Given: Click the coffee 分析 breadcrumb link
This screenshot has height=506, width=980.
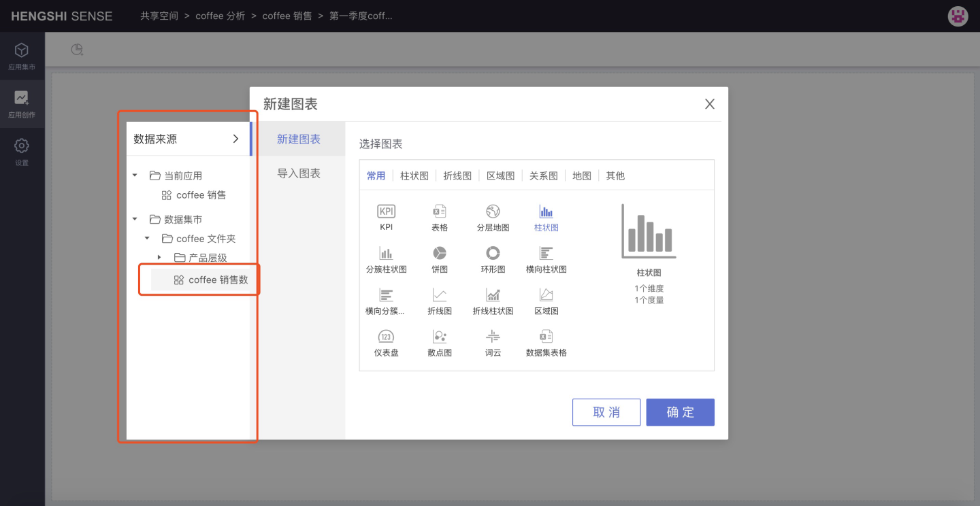Looking at the screenshot, I should [220, 16].
